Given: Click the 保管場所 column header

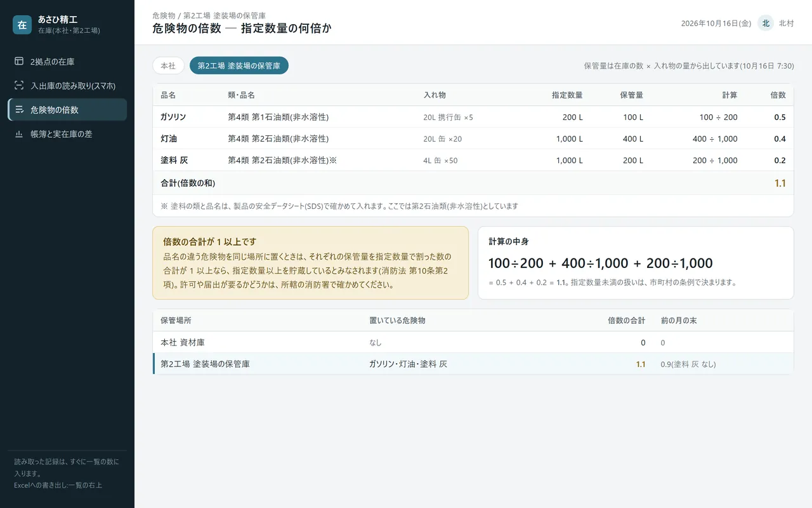Looking at the screenshot, I should (x=176, y=321).
